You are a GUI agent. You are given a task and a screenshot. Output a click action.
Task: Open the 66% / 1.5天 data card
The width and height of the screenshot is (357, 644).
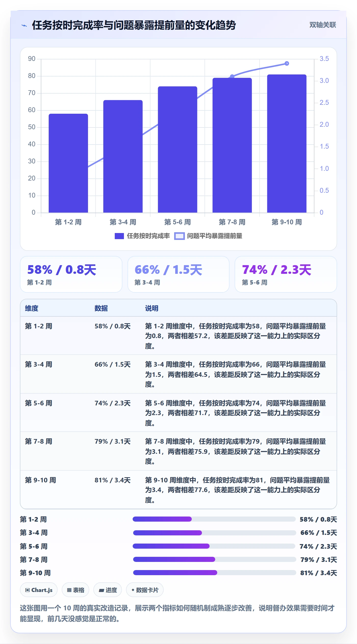pos(178,274)
